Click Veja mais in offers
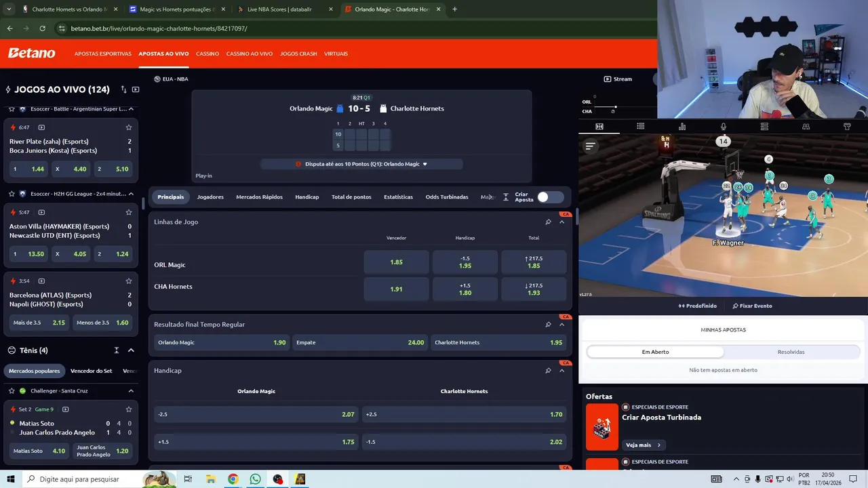The image size is (868, 488). click(x=643, y=445)
